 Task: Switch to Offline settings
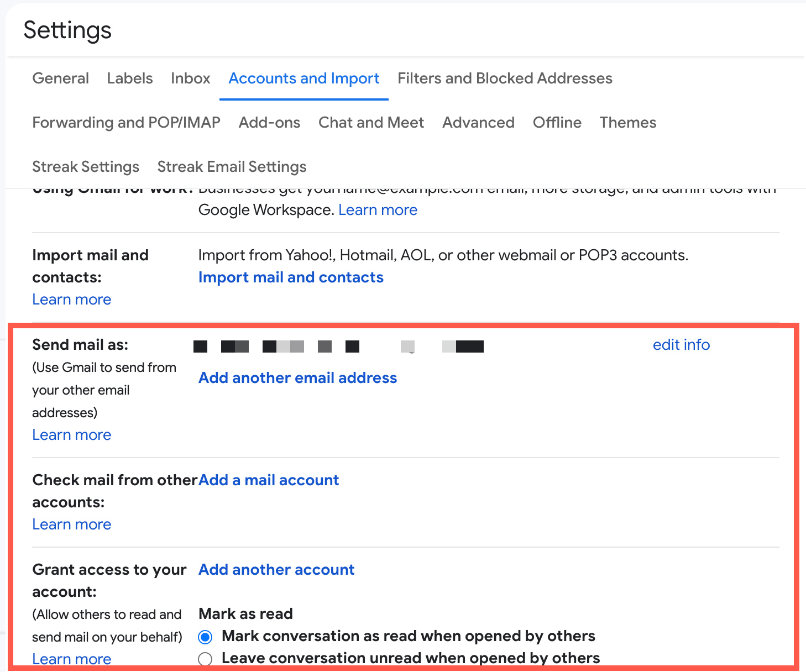tap(557, 123)
